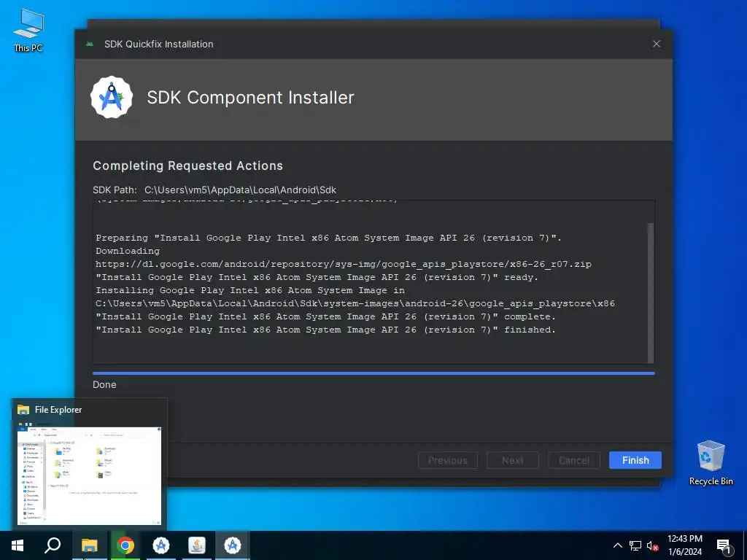Click the Android Studio logo in installer header
Viewport: 747px width, 560px height.
(x=112, y=97)
